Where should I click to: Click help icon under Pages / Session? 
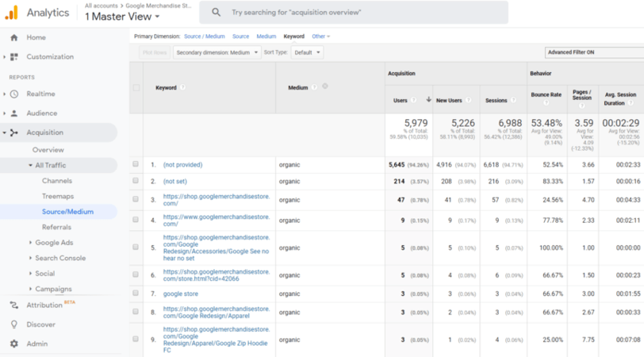click(x=581, y=106)
